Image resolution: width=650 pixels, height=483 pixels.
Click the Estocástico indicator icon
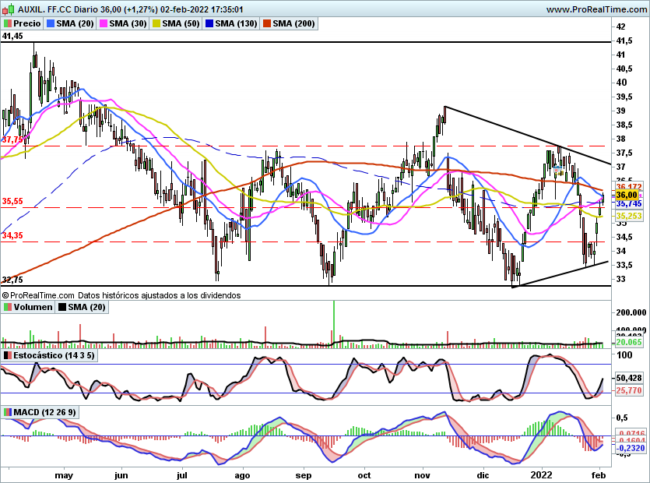pos(7,355)
